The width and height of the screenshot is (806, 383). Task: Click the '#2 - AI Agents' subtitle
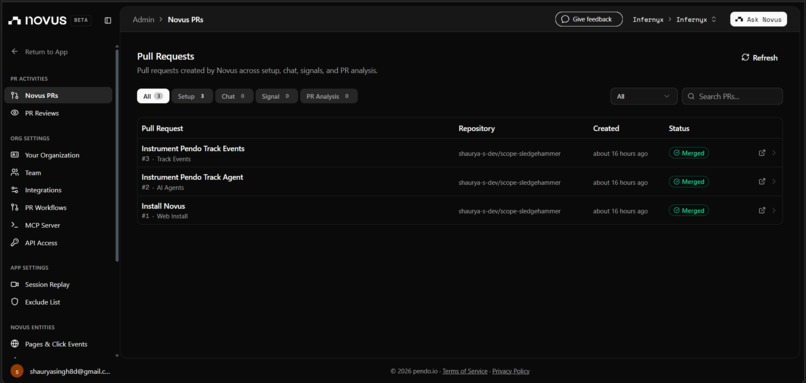[162, 188]
